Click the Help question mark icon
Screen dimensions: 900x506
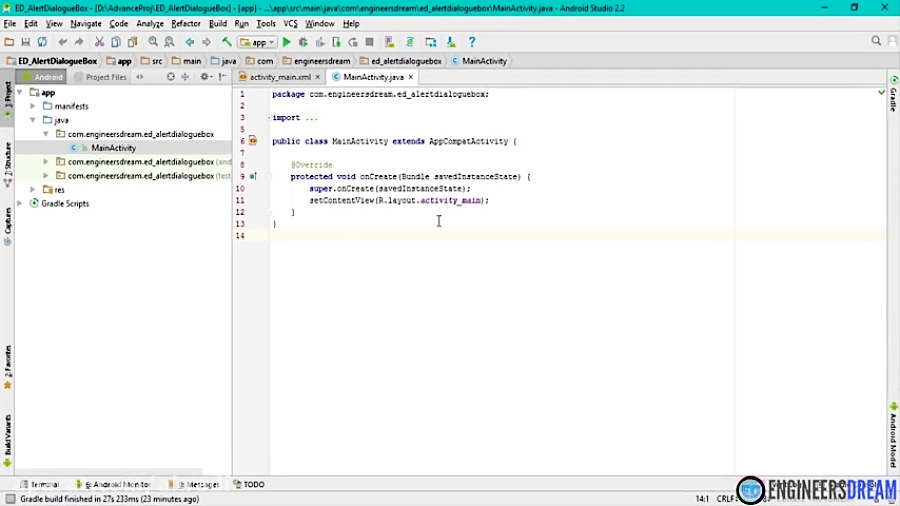click(x=472, y=42)
